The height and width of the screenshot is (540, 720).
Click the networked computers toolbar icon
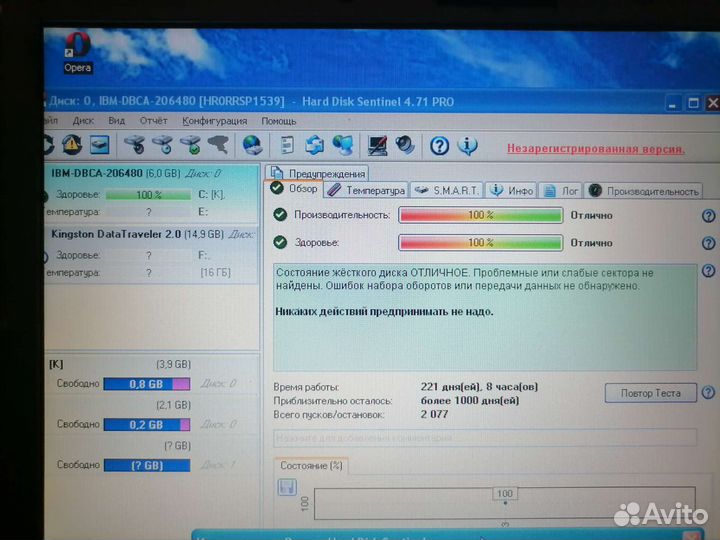click(x=343, y=145)
